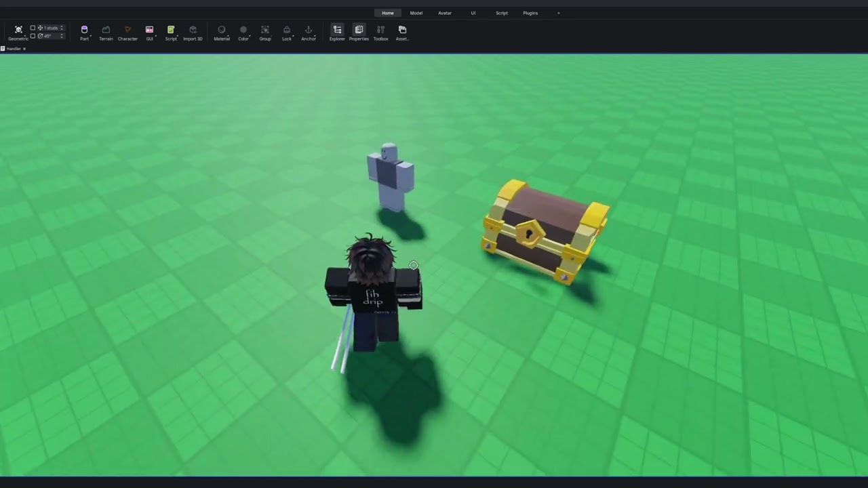Image resolution: width=868 pixels, height=488 pixels.
Task: Click the Import 3D icon
Action: click(193, 29)
